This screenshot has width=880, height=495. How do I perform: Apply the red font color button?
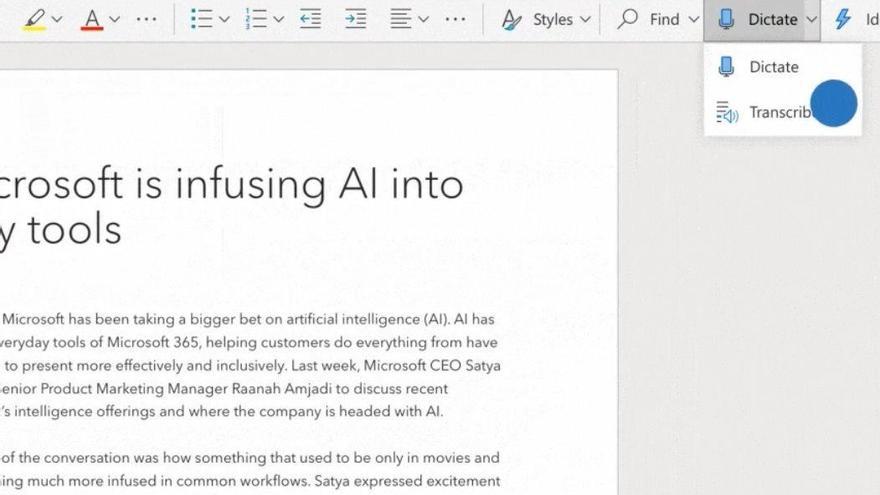[92, 19]
